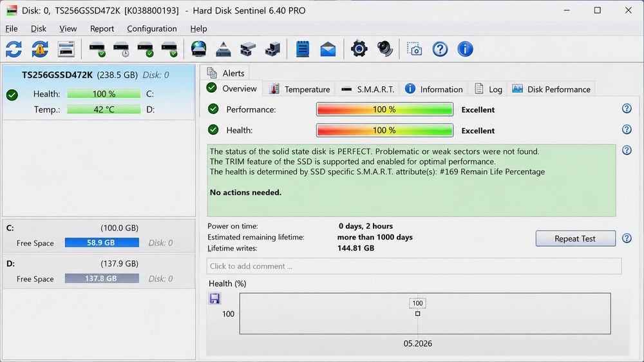
Task: Select the C: partition (100.0 GB) entry
Action: 99,236
